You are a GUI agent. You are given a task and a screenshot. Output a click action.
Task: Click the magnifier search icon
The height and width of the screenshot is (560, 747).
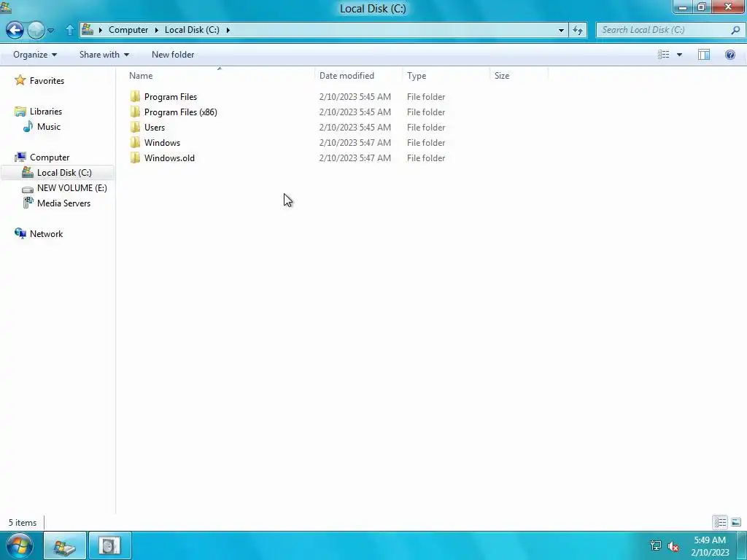[x=735, y=30]
